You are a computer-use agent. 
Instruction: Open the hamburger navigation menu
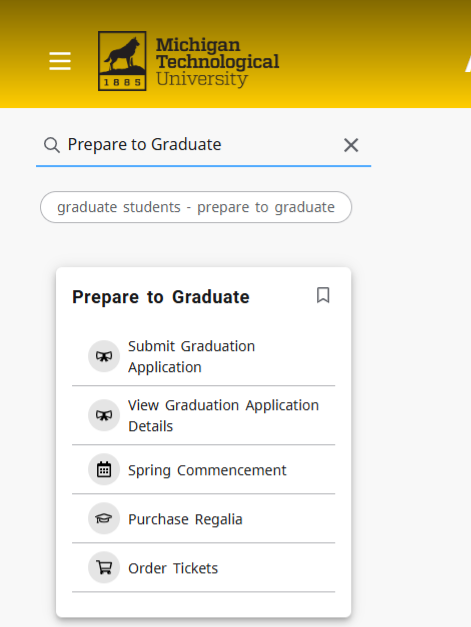(x=60, y=61)
